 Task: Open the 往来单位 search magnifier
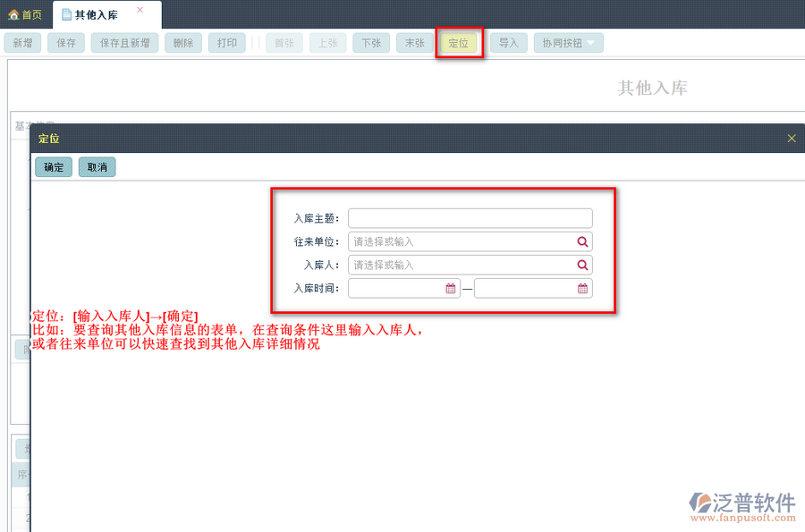[x=582, y=241]
